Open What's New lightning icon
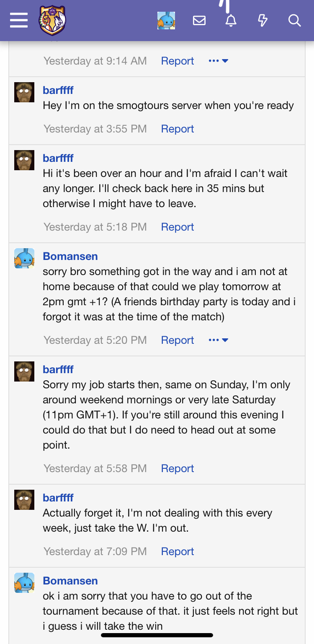Viewport: 314px width, 644px height. tap(263, 20)
